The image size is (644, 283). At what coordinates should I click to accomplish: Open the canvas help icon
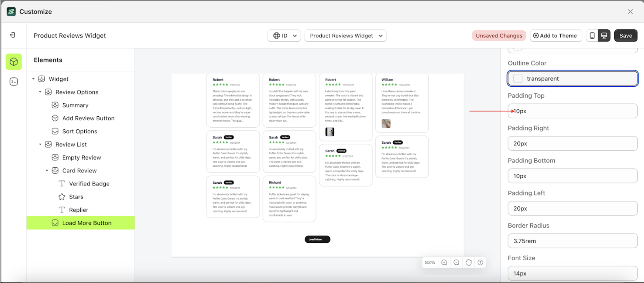click(480, 263)
